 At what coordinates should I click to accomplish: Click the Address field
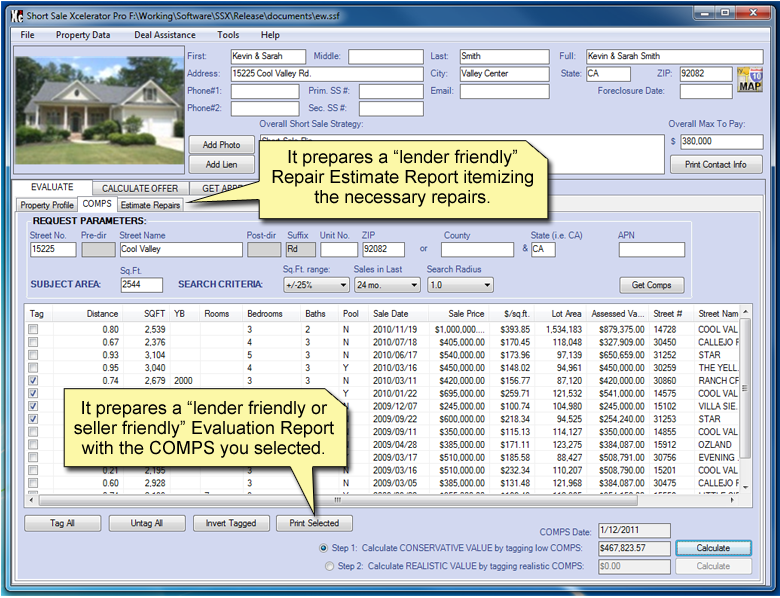click(x=327, y=74)
